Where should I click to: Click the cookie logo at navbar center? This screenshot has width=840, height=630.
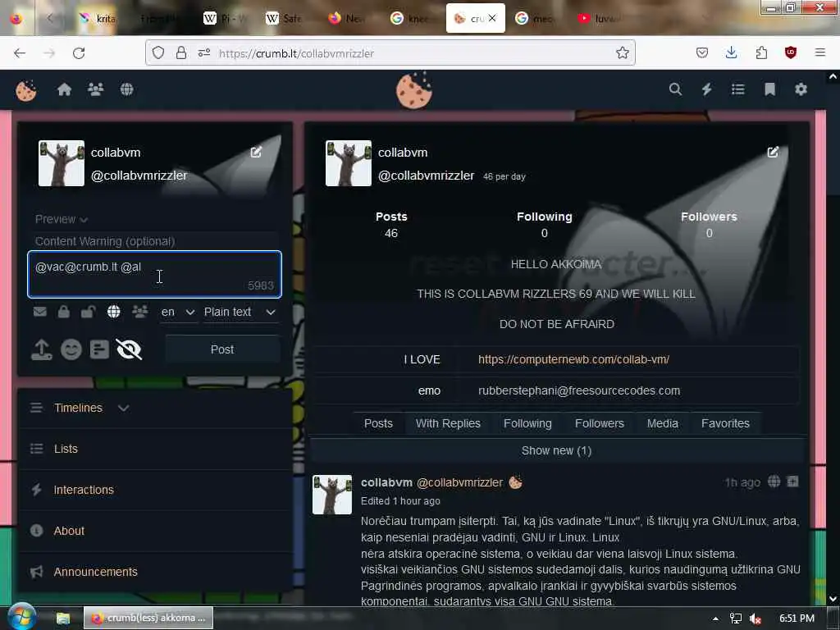tap(414, 90)
